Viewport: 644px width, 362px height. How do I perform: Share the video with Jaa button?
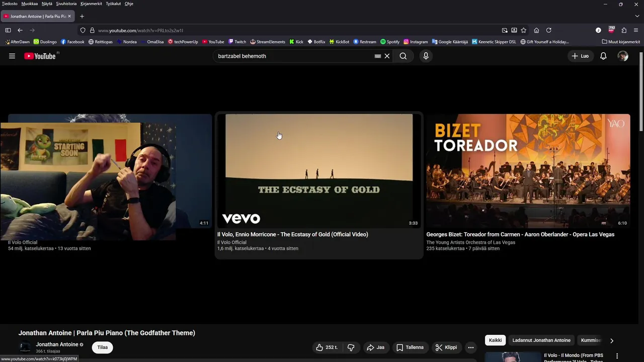click(x=375, y=347)
